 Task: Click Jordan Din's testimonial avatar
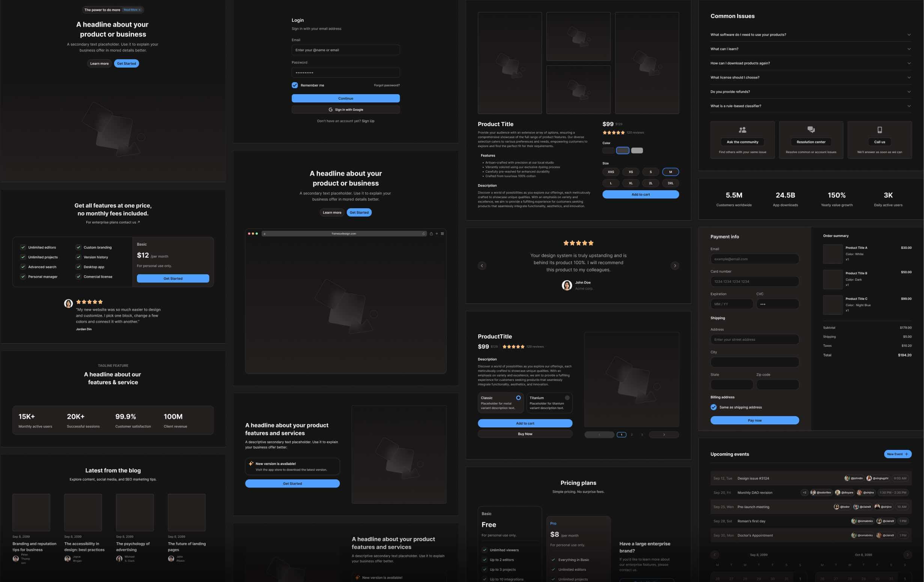(68, 304)
